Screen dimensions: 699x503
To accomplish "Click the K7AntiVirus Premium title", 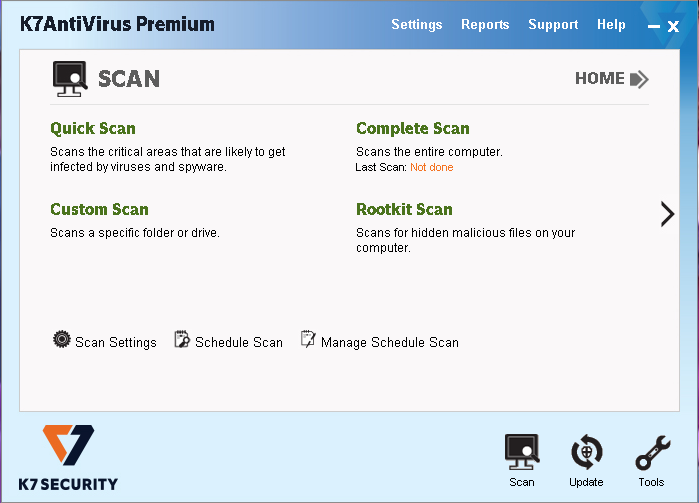I will coord(117,24).
